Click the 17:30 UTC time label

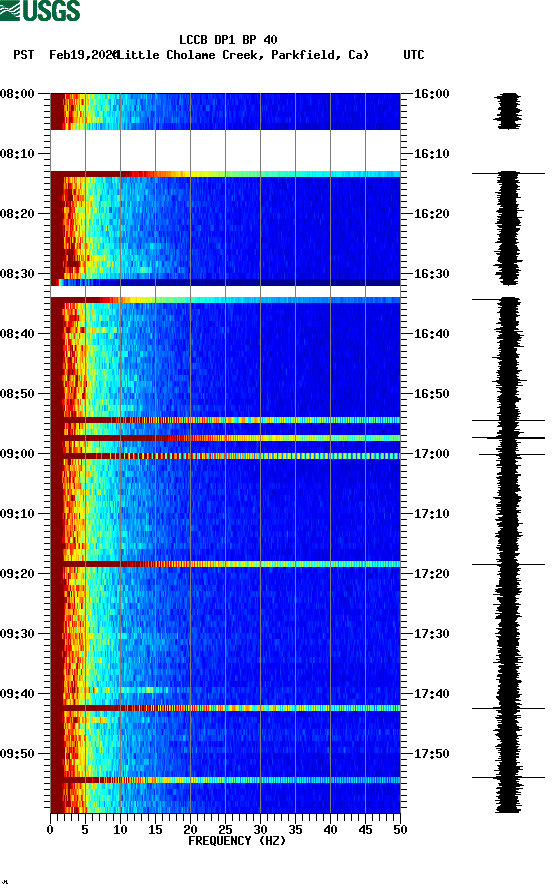(431, 634)
